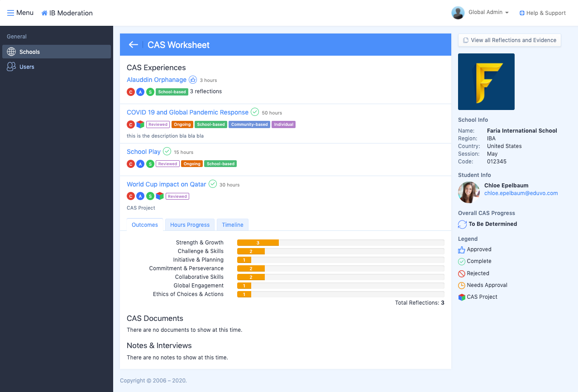Click the CAS Project cube icon in World Cup row

[x=160, y=196]
